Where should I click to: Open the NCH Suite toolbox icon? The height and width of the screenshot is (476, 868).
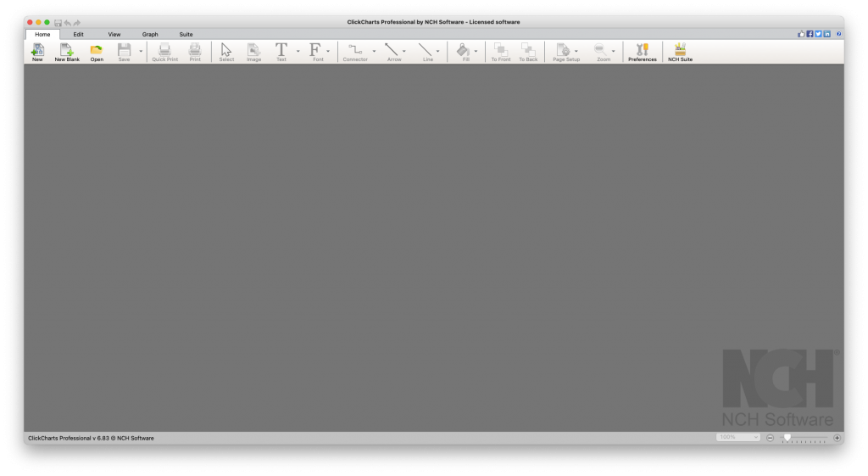pos(680,52)
